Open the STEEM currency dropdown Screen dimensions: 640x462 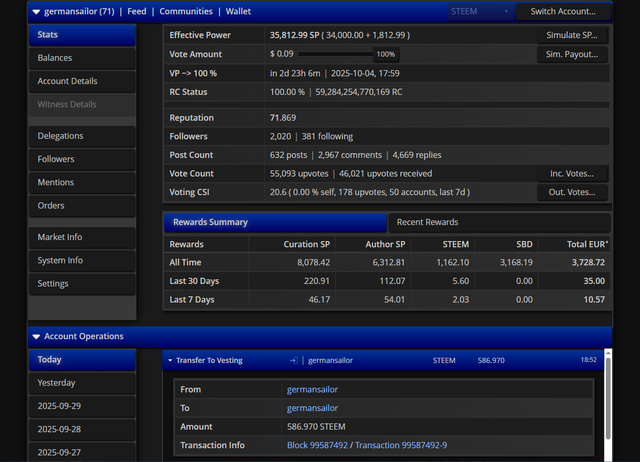pos(482,12)
